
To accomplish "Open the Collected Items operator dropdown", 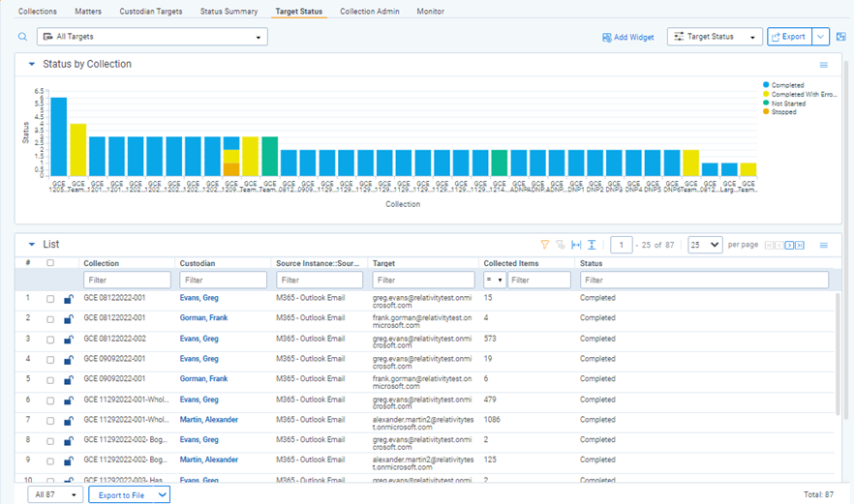I will pos(495,280).
